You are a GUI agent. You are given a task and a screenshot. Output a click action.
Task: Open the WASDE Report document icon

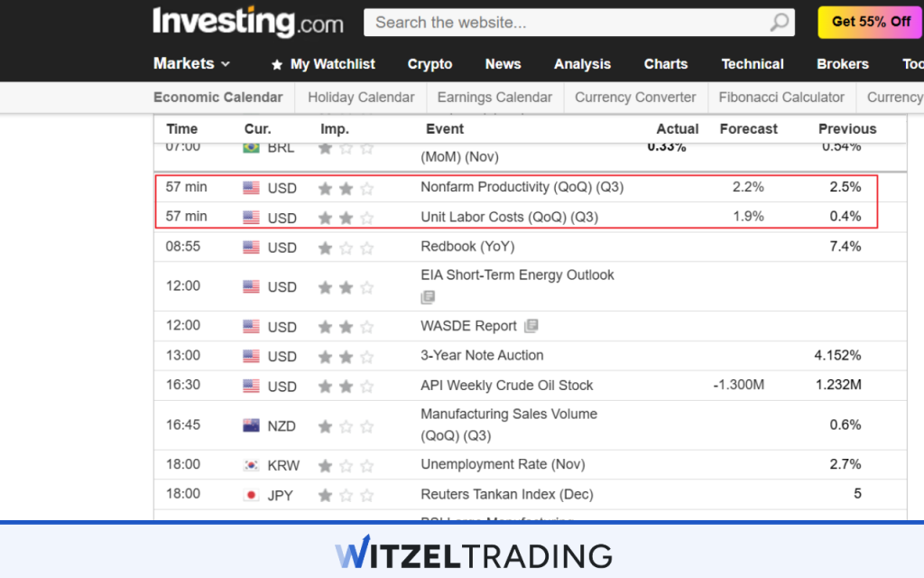click(533, 326)
